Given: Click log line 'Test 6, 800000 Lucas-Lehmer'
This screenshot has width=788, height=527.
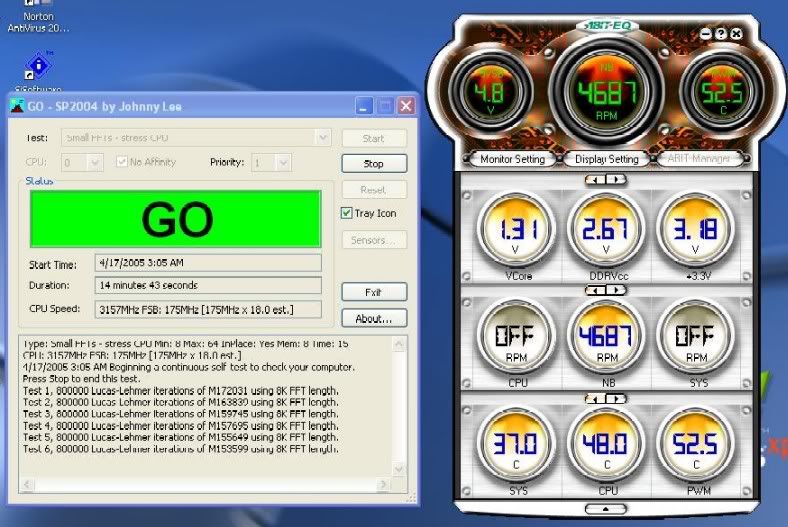Looking at the screenshot, I should click(180, 449).
